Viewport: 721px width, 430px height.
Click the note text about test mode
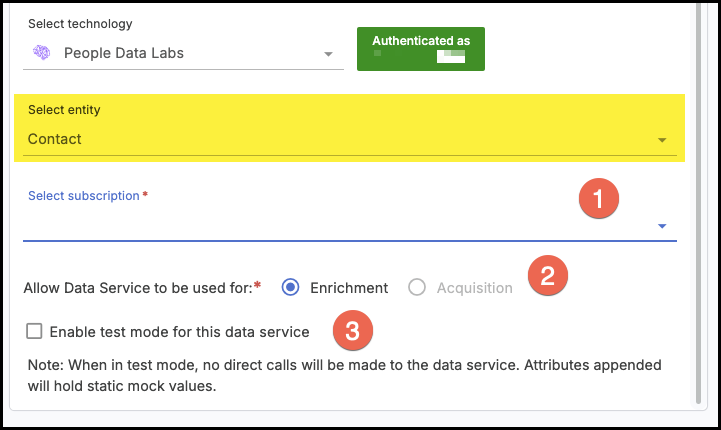[344, 375]
